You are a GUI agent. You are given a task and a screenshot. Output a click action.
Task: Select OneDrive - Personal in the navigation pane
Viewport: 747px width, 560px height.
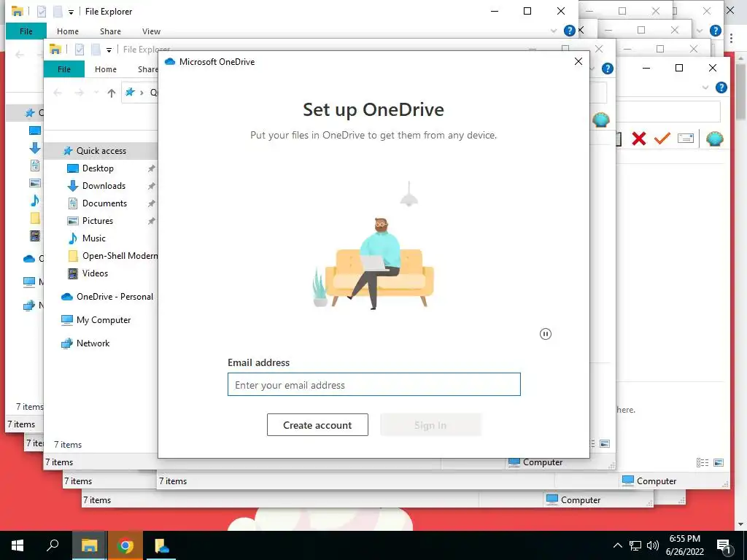pos(115,297)
